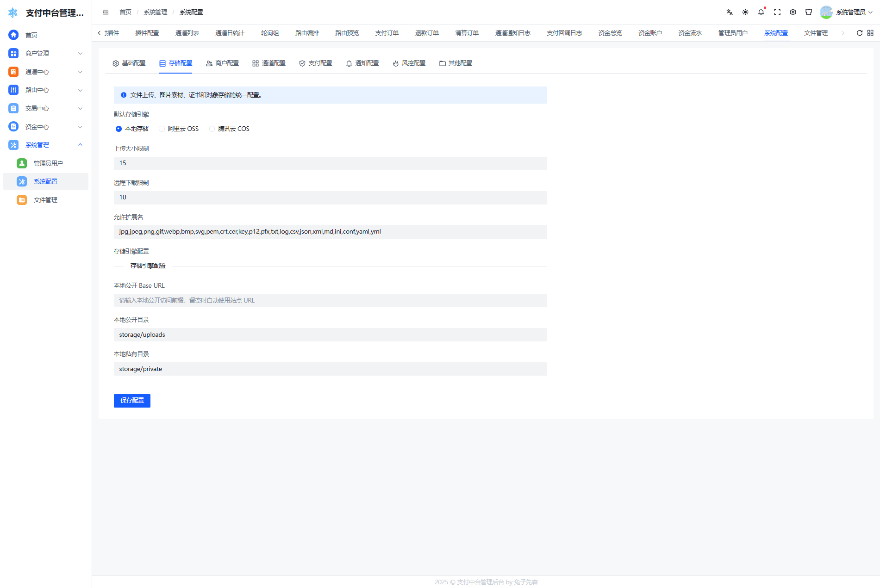Toggle the light/dark theme sun icon
Image resolution: width=880 pixels, height=588 pixels.
(x=745, y=12)
